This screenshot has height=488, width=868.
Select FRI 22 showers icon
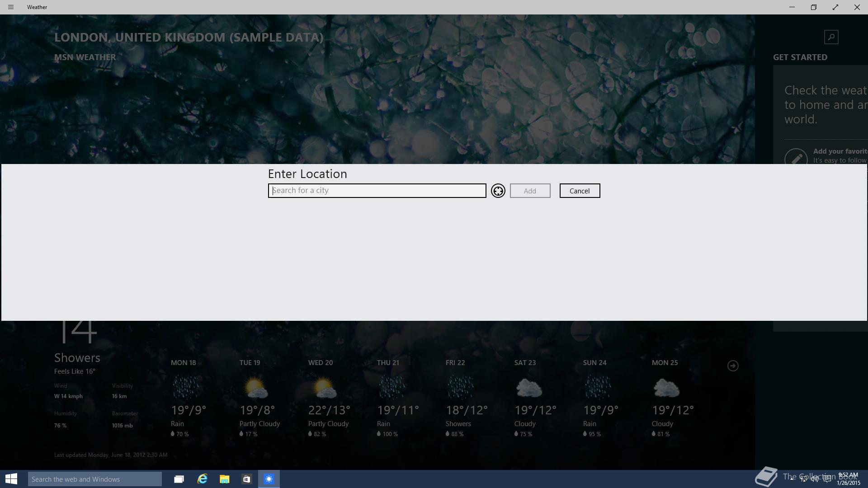[x=460, y=388]
